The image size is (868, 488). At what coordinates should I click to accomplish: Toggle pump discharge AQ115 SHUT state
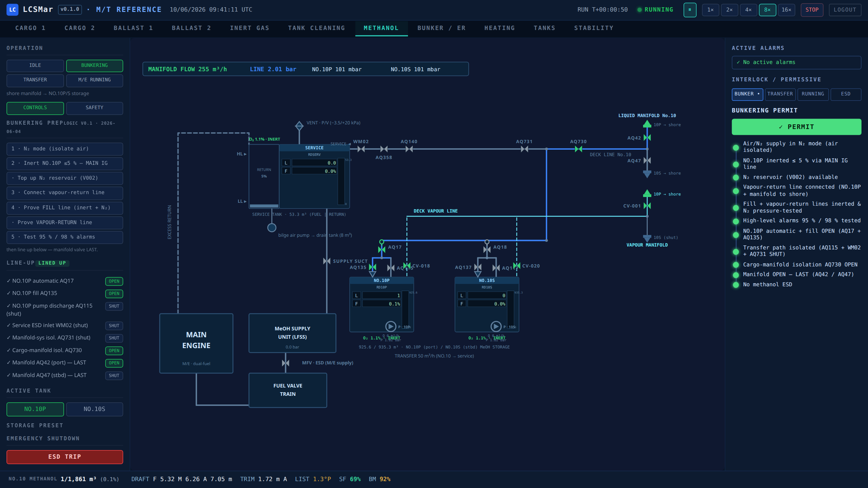114,306
